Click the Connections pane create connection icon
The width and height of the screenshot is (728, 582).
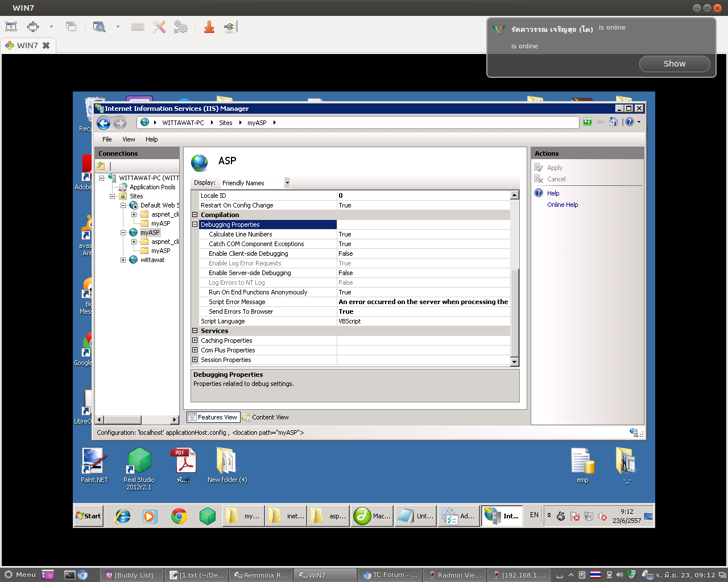point(101,166)
